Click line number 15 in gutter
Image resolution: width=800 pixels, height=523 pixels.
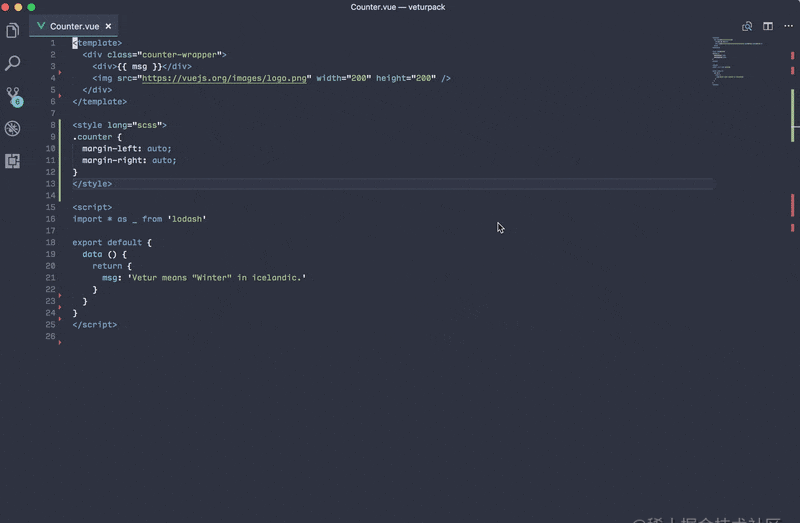click(50, 207)
